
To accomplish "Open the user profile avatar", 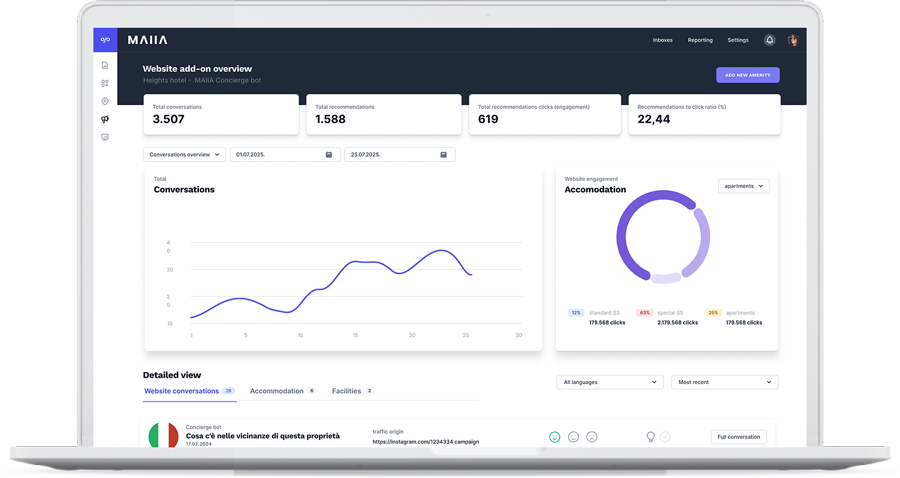I will tap(792, 40).
